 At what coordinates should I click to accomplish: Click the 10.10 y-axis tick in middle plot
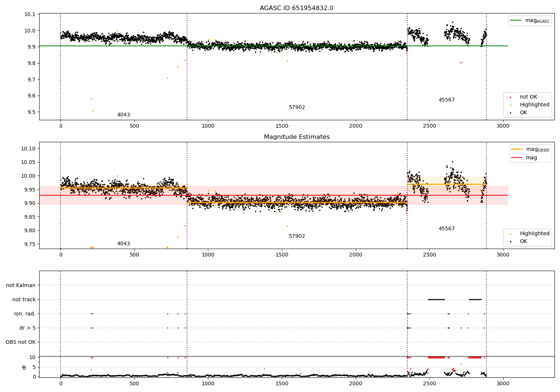click(28, 149)
